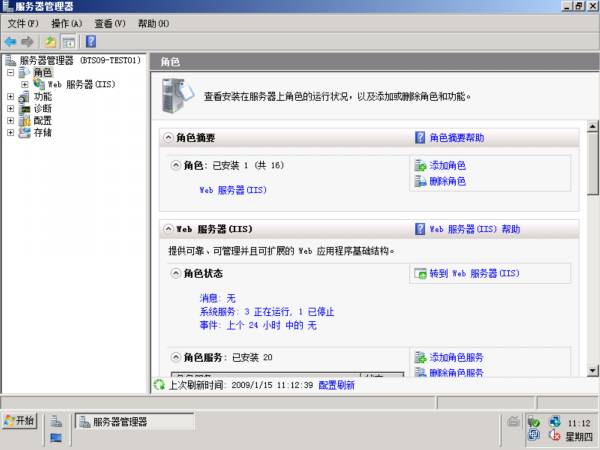Click the 角色 tree node icon
Screen dimensions: 600x450
point(24,72)
